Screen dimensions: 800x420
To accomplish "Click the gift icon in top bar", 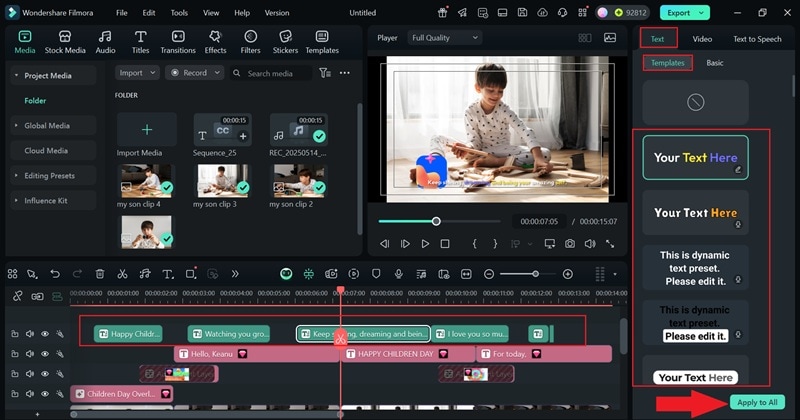I will point(442,13).
